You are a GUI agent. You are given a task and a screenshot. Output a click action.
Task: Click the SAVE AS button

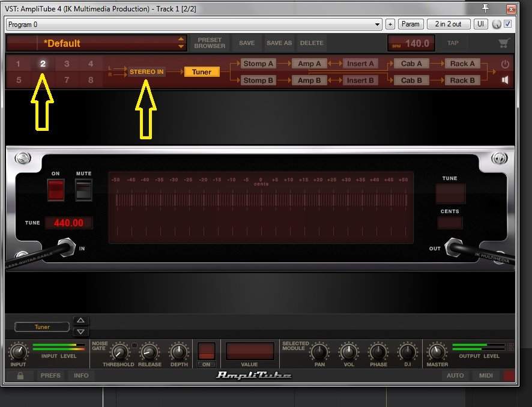pyautogui.click(x=279, y=43)
